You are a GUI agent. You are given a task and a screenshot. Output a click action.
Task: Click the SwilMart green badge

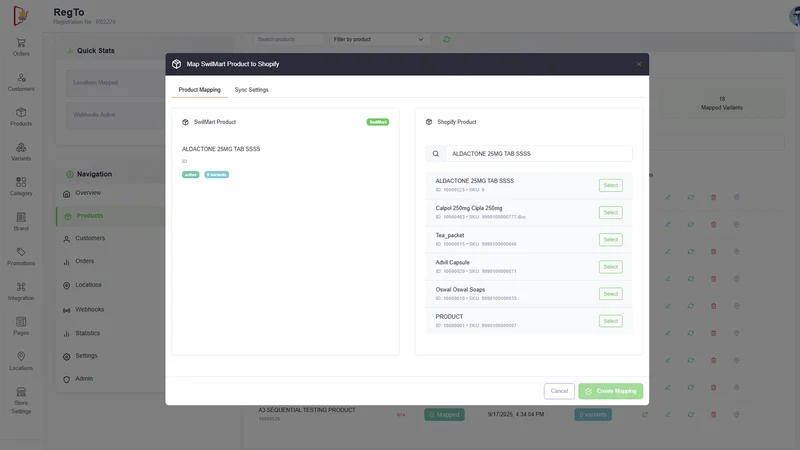378,122
